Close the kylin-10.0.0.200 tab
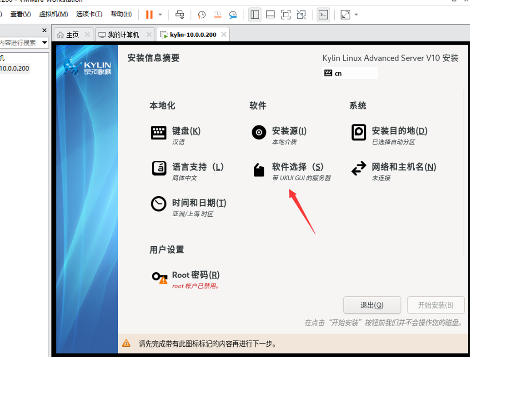532x398 pixels. click(x=224, y=34)
